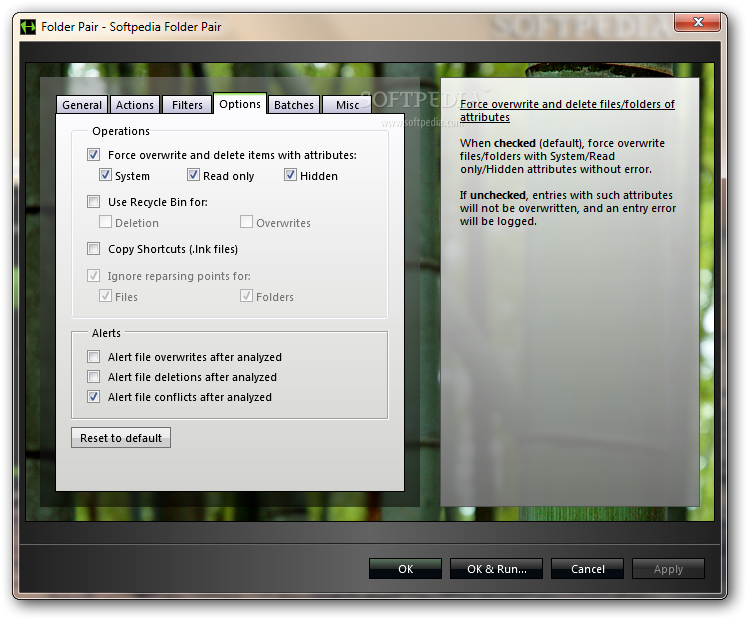Click the disabled Deletion checkbox
The width and height of the screenshot is (748, 620).
tap(105, 222)
